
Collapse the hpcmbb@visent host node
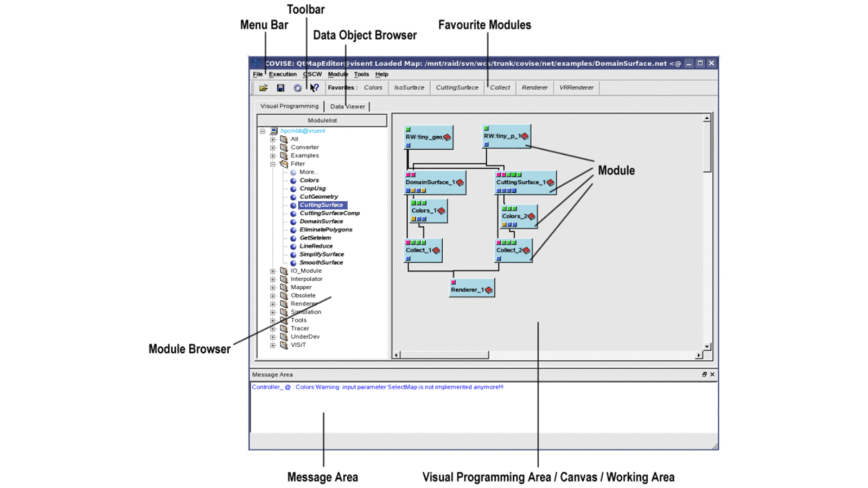[263, 131]
